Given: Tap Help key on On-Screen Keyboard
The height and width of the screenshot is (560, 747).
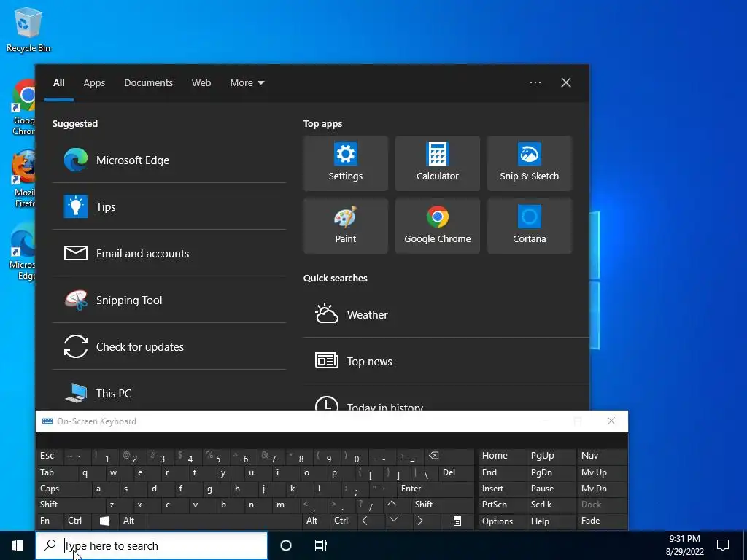Looking at the screenshot, I should [551, 521].
